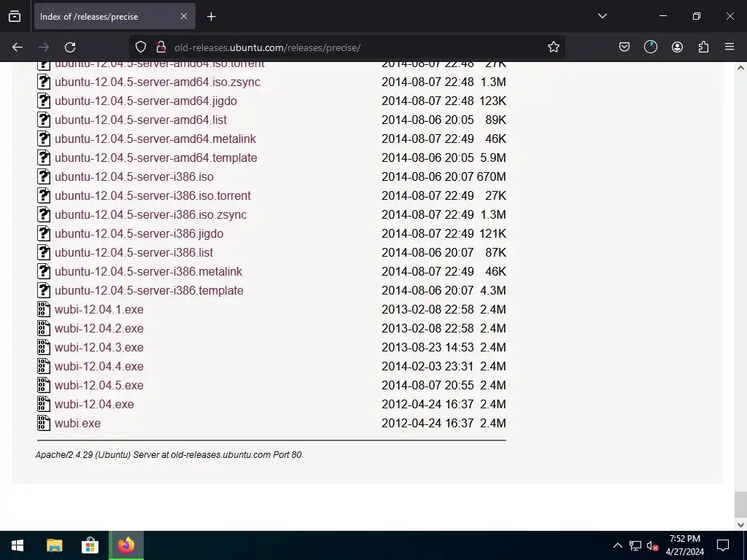Open the muted volume tray icon

point(653,545)
